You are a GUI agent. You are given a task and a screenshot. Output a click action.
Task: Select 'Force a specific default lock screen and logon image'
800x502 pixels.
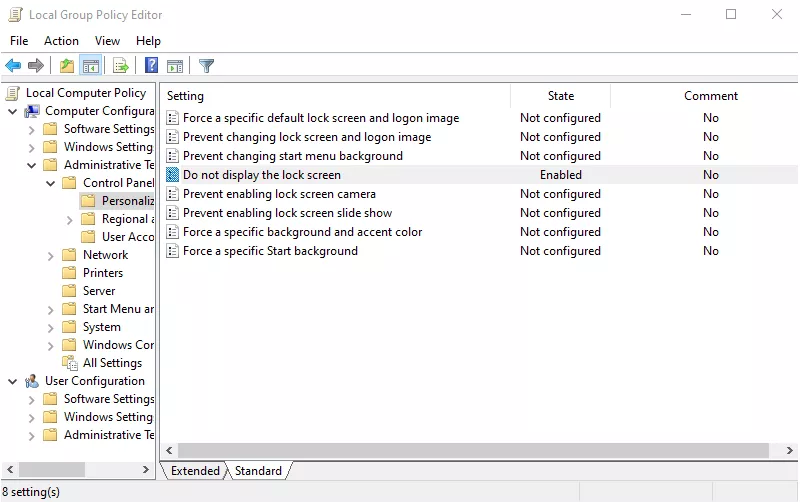pyautogui.click(x=321, y=118)
